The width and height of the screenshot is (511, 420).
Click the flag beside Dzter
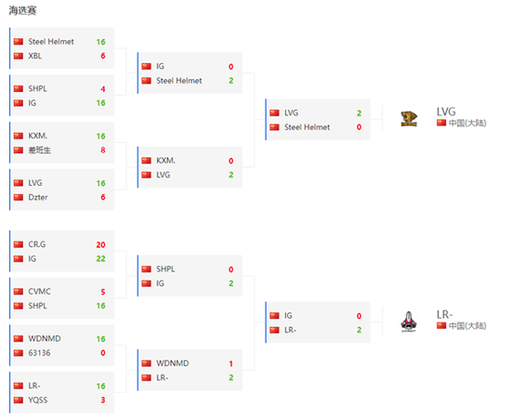point(19,197)
